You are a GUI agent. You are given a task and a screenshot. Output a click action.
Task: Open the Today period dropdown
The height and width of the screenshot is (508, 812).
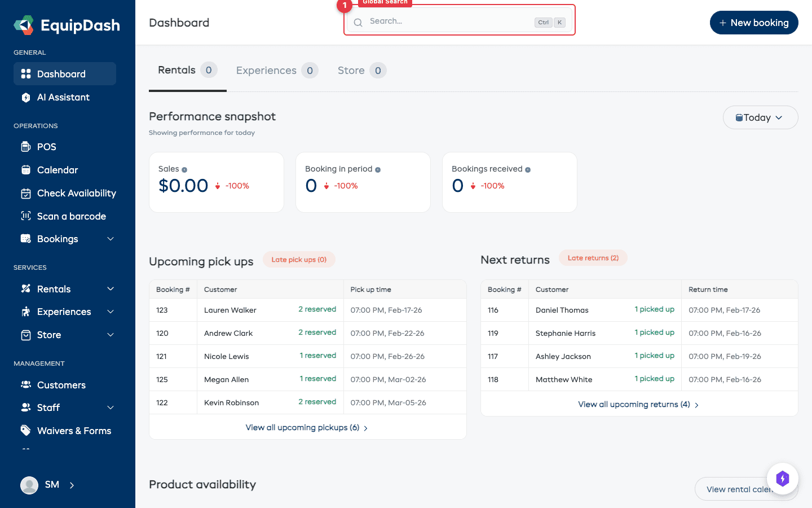(760, 117)
